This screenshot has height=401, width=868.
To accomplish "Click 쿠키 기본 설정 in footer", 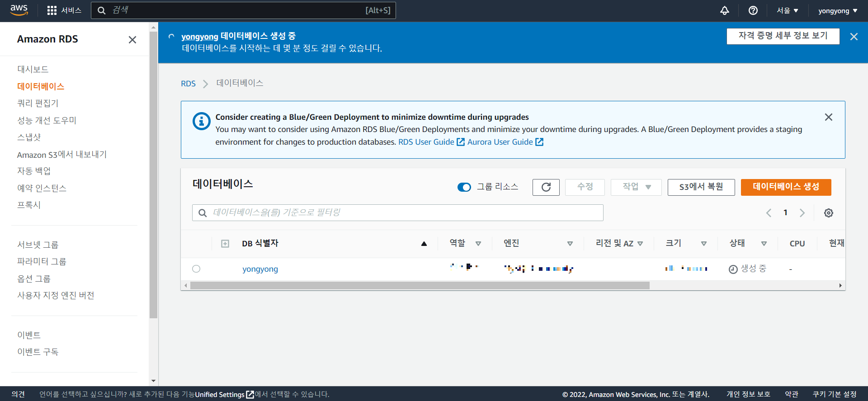I will pyautogui.click(x=835, y=394).
